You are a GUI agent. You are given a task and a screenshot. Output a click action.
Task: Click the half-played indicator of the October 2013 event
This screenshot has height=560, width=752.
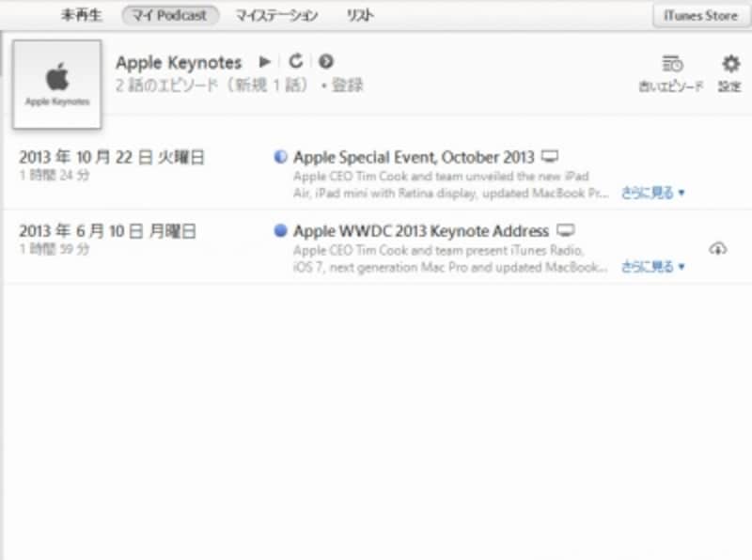(280, 157)
